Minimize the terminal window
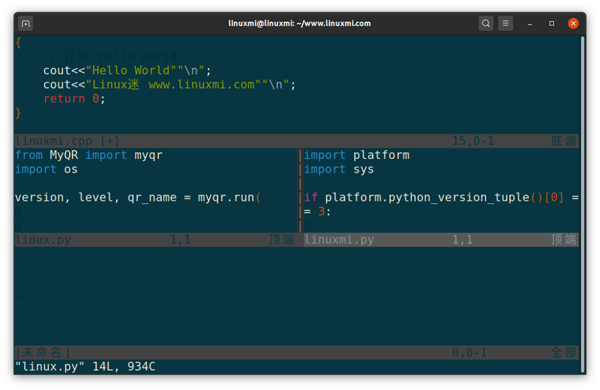This screenshot has height=390, width=600. [530, 24]
